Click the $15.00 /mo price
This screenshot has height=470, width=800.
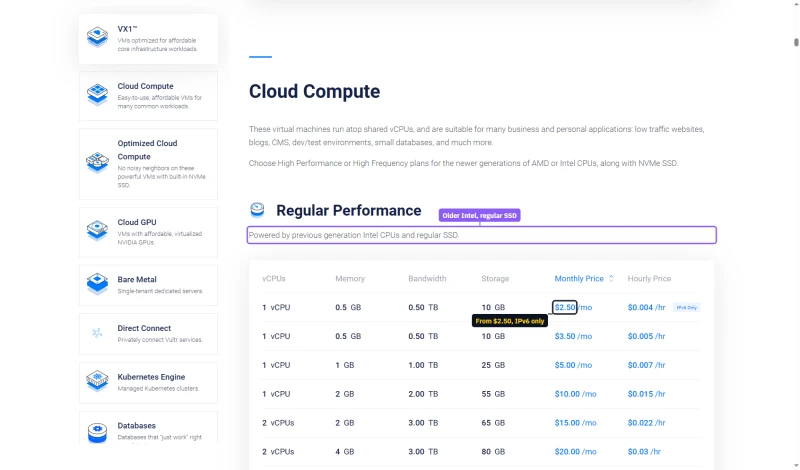point(576,423)
